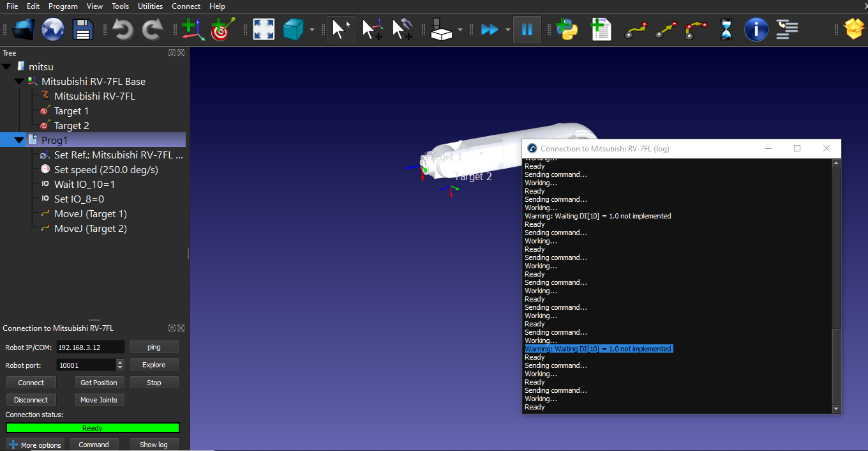Add a new Python program
Image resolution: width=868 pixels, height=451 pixels.
(566, 29)
